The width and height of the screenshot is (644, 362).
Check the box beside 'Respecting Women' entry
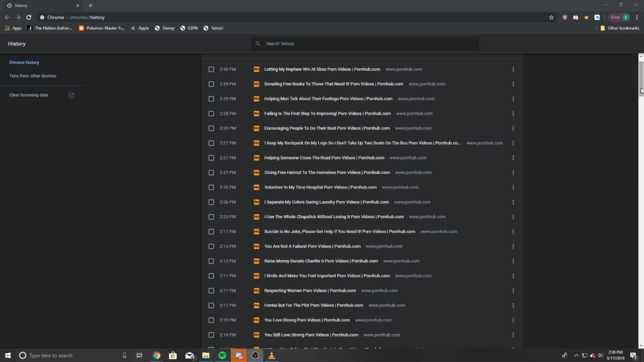click(211, 291)
